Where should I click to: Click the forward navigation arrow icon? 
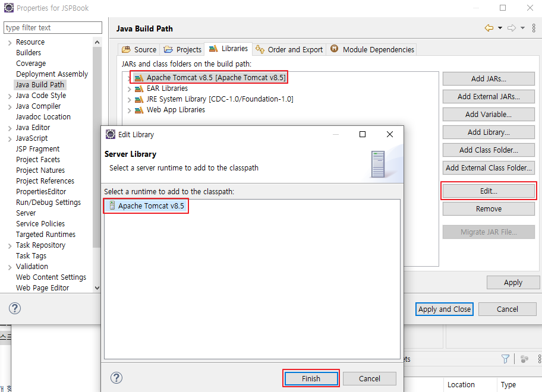(512, 29)
